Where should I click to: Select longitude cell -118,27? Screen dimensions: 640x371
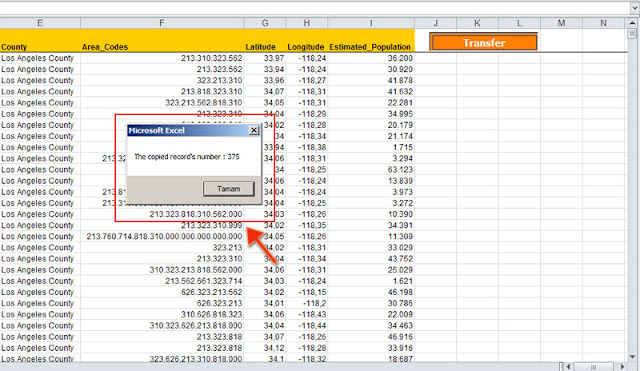pyautogui.click(x=307, y=80)
